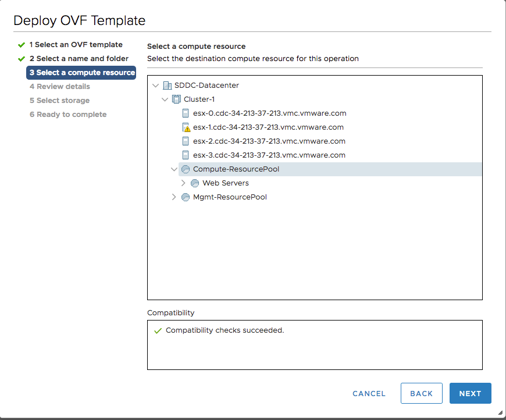506x420 pixels.
Task: Collapse the SDDC-Datacenter tree node
Action: 155,86
